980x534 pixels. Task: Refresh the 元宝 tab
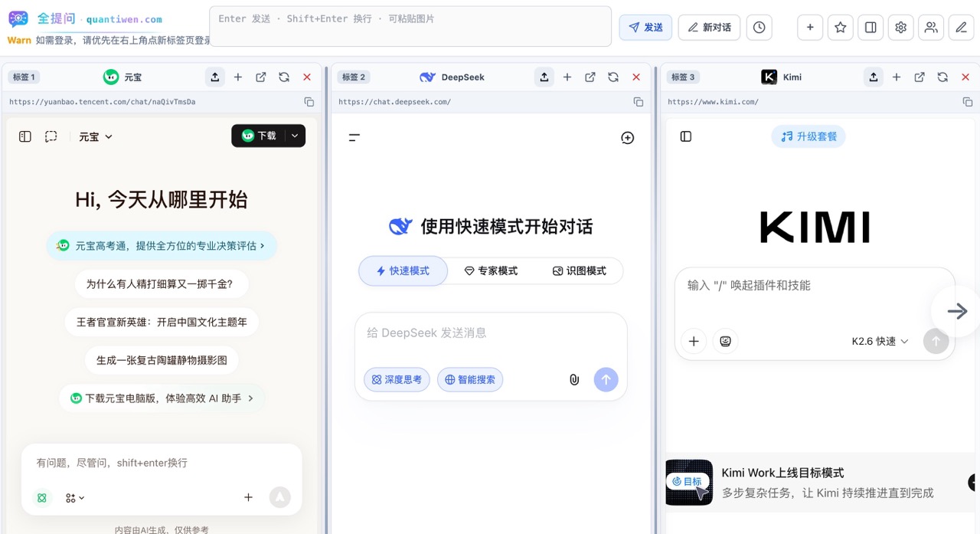(284, 77)
